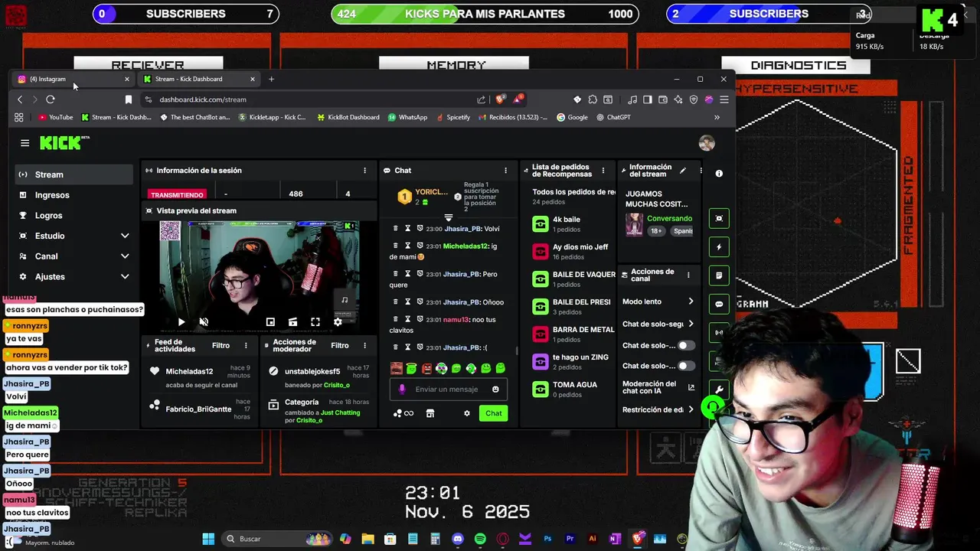Delete Jhasira_PB's 'Volví' message with trash icon
The image size is (980, 551).
click(396, 229)
